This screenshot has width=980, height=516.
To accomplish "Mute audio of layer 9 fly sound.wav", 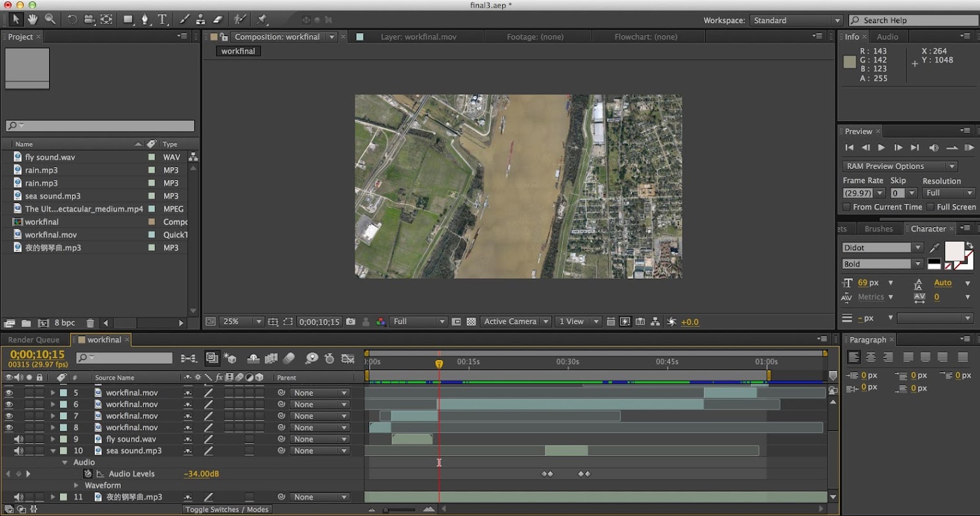I will point(19,439).
